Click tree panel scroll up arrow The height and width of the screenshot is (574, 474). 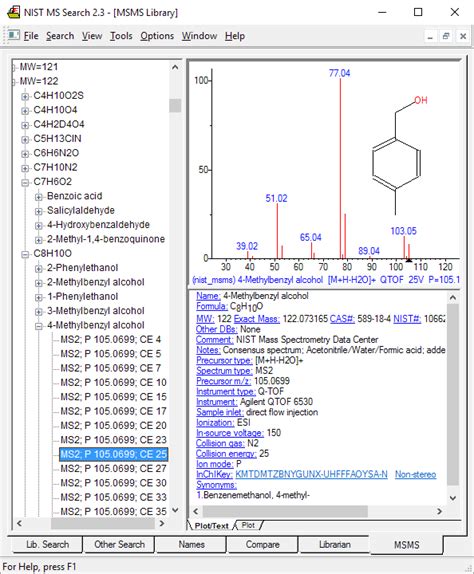(175, 67)
